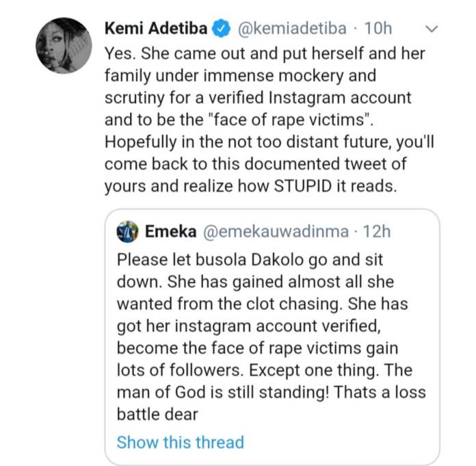Open Emeka's small avatar in quoted tweet
The width and height of the screenshot is (476, 466).
(x=127, y=231)
